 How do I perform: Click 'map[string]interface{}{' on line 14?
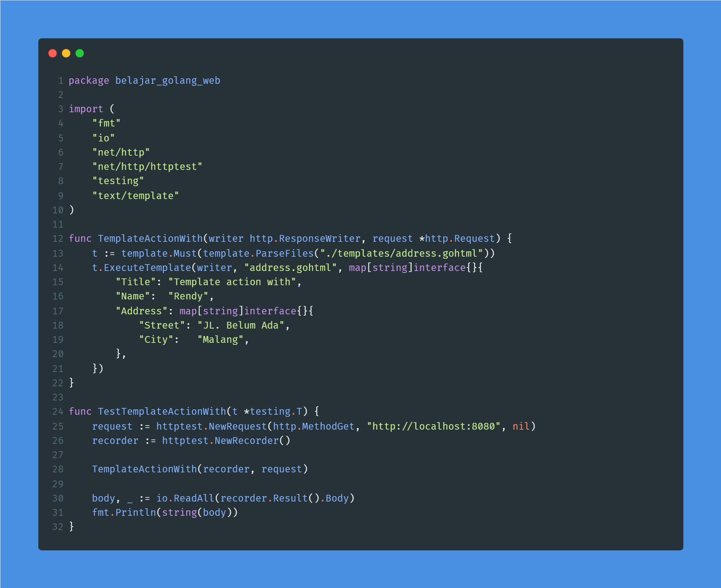[x=416, y=268]
